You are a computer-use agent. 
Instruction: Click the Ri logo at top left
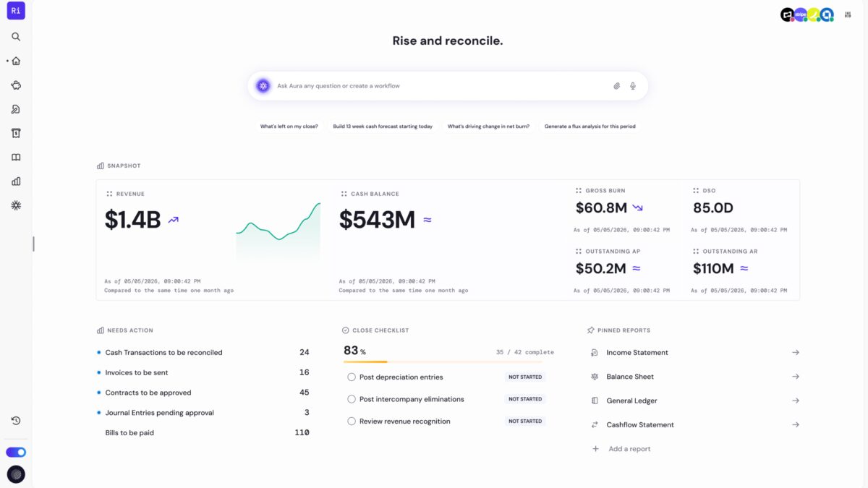[x=16, y=10]
